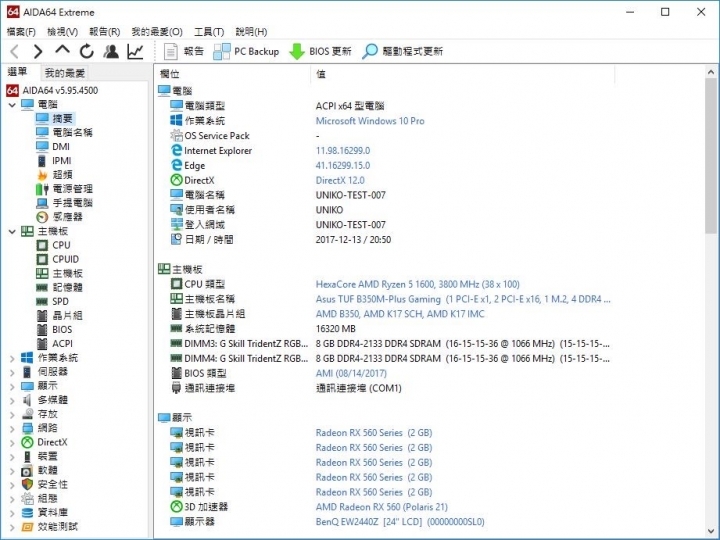This screenshot has height=540, width=720.
Task: Select the 超頻 flame icon item
Action: pyautogui.click(x=55, y=174)
